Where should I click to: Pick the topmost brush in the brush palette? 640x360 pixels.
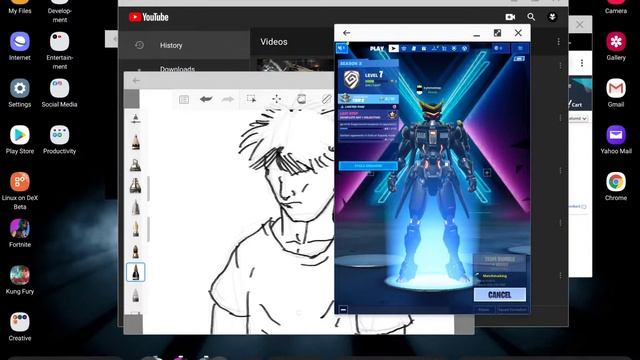point(136,118)
